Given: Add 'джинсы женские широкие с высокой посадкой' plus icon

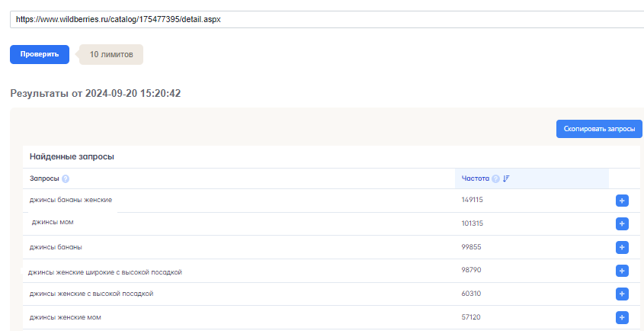Looking at the screenshot, I should (x=622, y=271).
